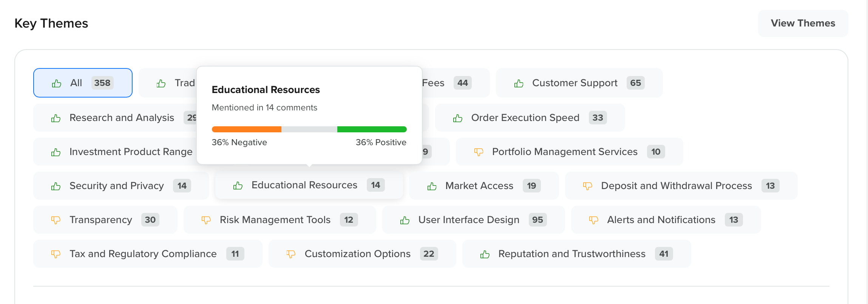
Task: Click thumbs-down icon on Portfolio Management Services
Action: (x=479, y=152)
